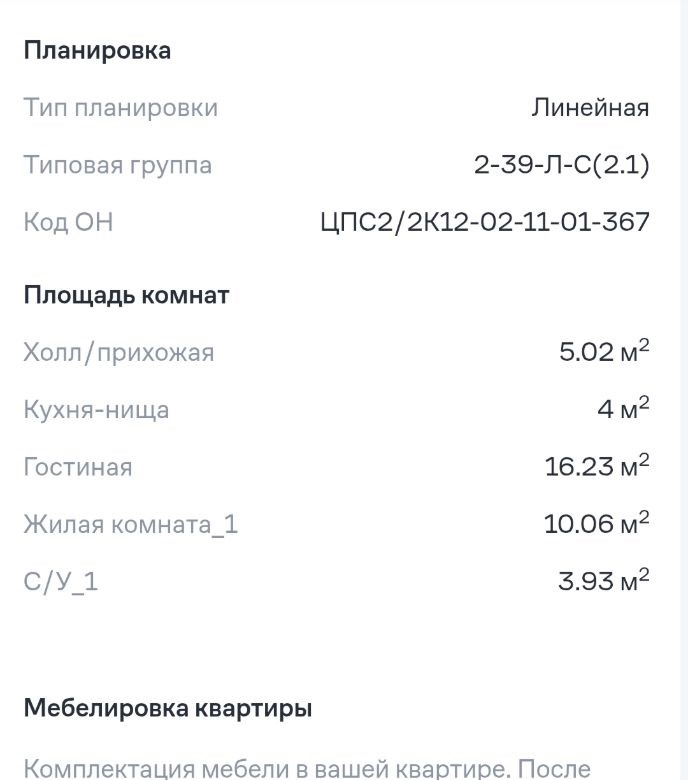Click the Линейная layout type value
Viewport: 688px width, 780px height.
[x=590, y=108]
